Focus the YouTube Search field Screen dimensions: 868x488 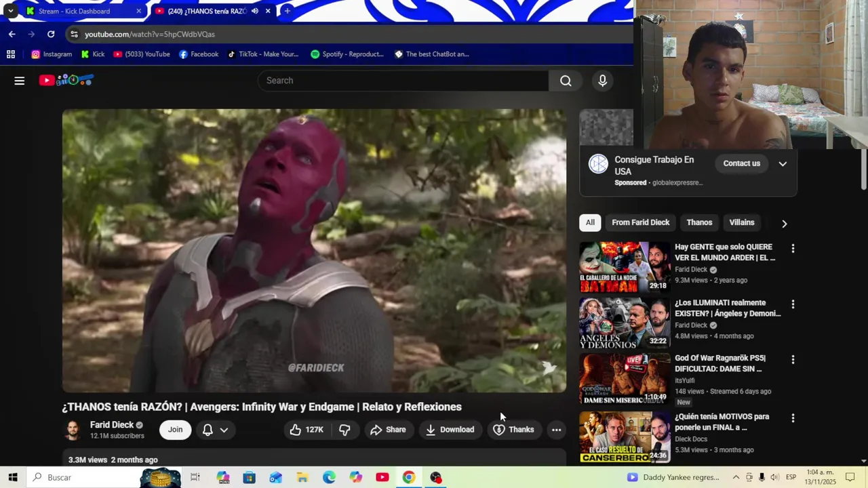tap(403, 81)
